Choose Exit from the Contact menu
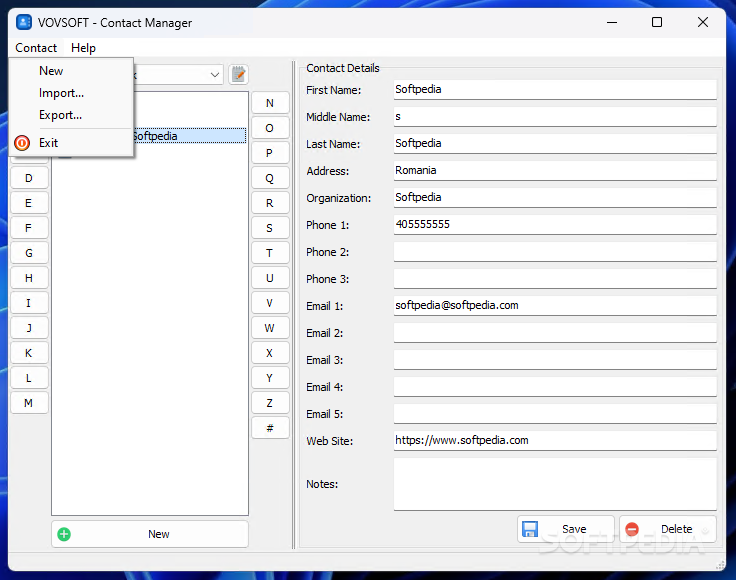Image resolution: width=736 pixels, height=580 pixels. (x=71, y=143)
